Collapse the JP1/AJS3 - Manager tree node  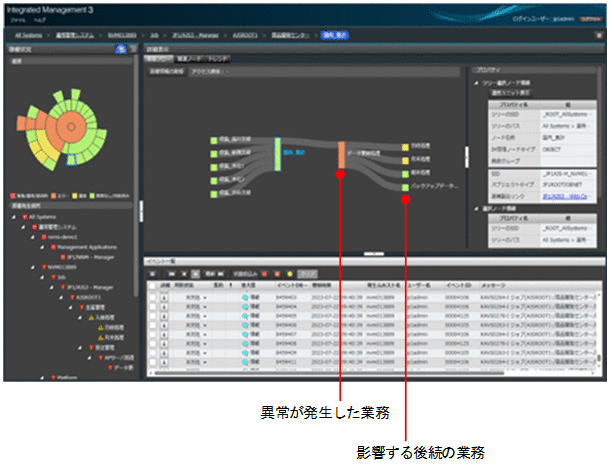point(52,287)
